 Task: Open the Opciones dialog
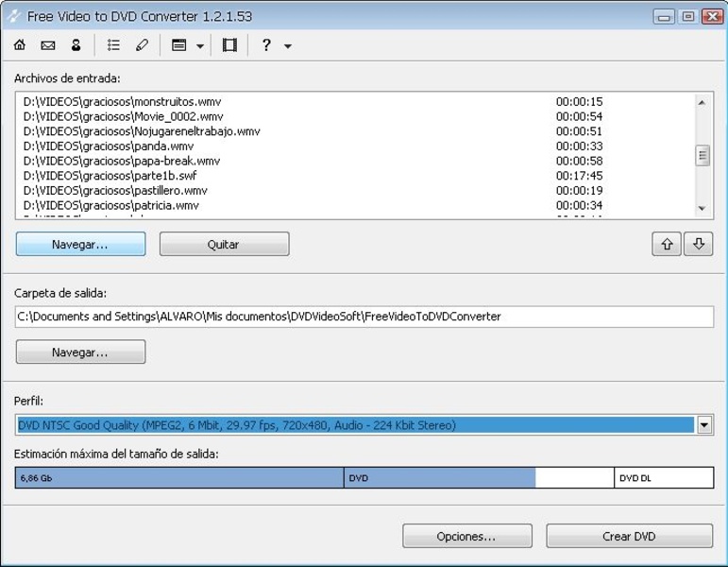(x=467, y=536)
